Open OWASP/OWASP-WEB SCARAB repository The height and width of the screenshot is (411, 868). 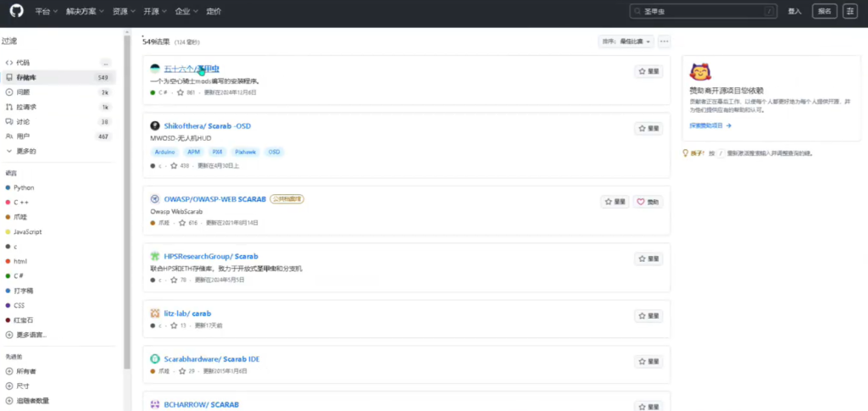215,199
